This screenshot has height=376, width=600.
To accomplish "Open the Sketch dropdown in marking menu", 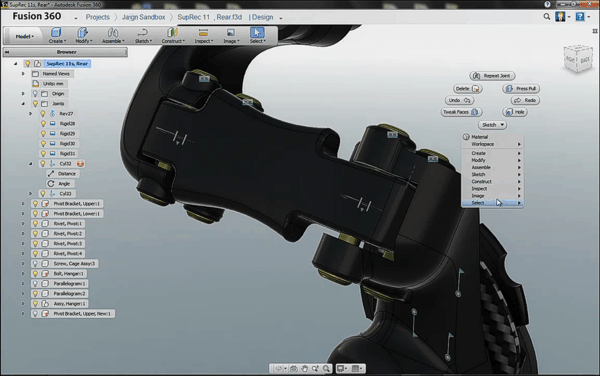I will coord(492,125).
